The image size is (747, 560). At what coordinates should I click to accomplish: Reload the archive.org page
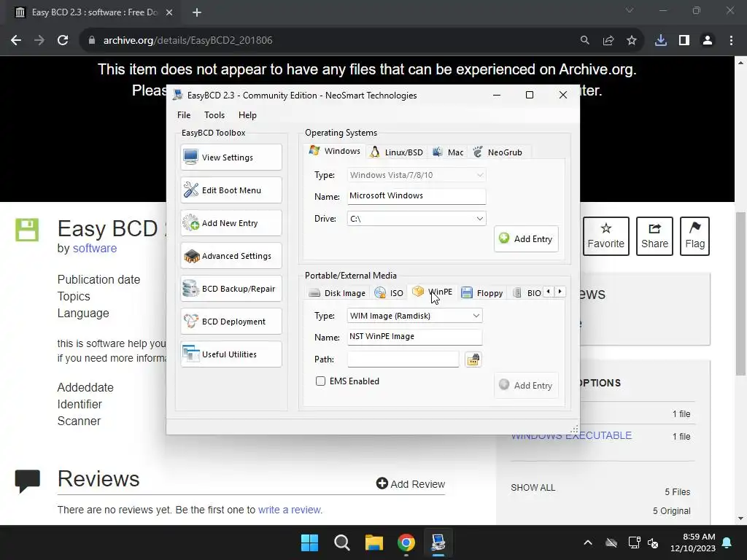click(63, 41)
